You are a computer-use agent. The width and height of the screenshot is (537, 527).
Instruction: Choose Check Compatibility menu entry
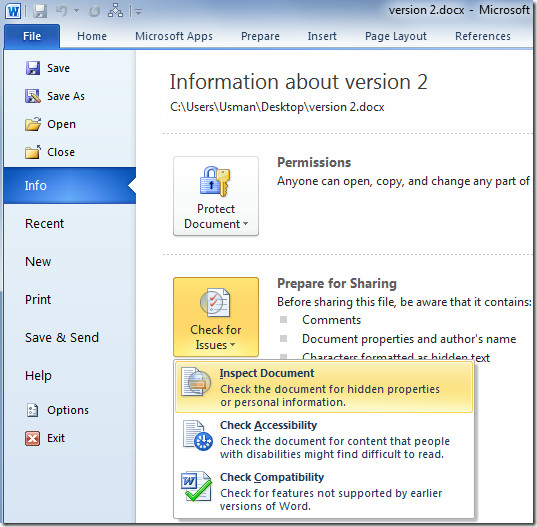324,491
